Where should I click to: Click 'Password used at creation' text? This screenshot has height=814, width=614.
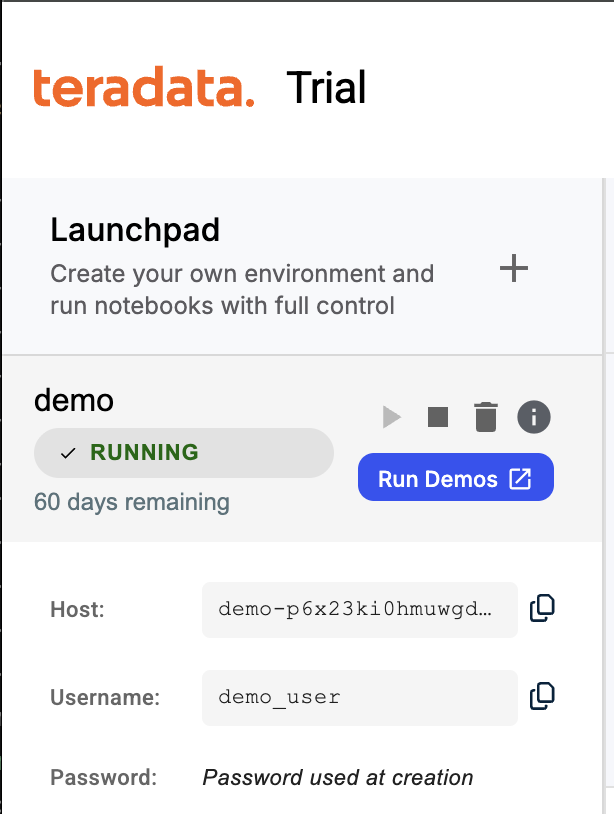pos(338,777)
